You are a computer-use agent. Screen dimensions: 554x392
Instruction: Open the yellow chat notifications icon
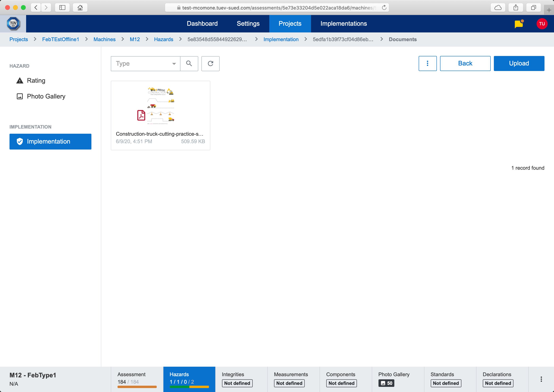pos(519,24)
